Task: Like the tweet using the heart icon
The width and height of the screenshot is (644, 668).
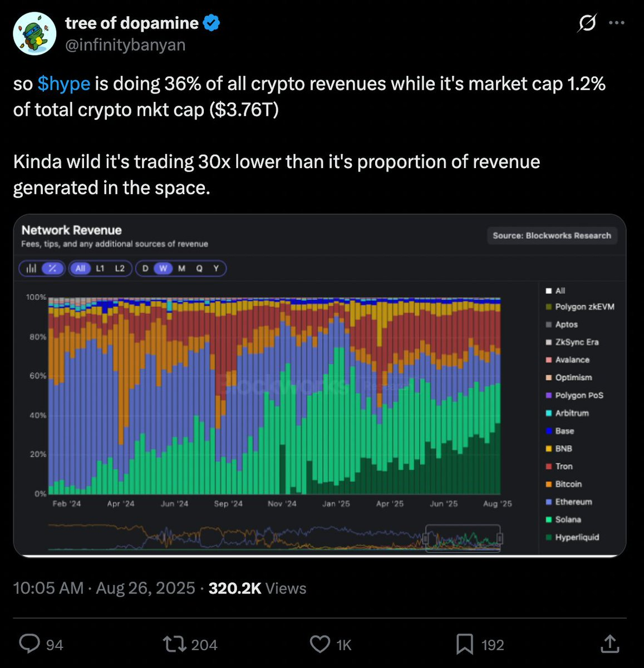Action: tap(320, 644)
